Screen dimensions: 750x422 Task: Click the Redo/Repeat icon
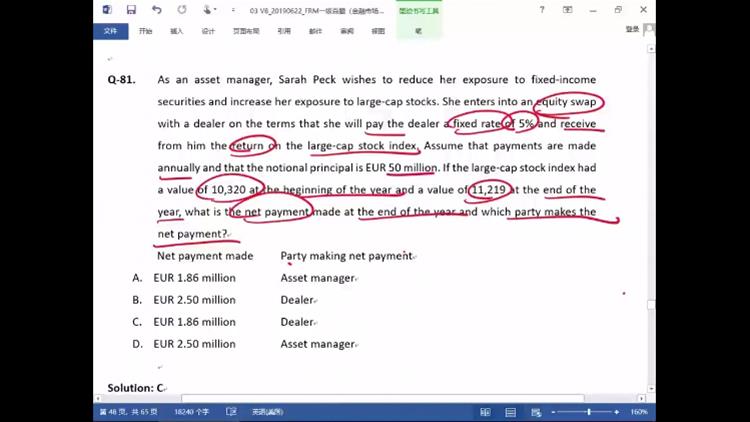pyautogui.click(x=183, y=10)
